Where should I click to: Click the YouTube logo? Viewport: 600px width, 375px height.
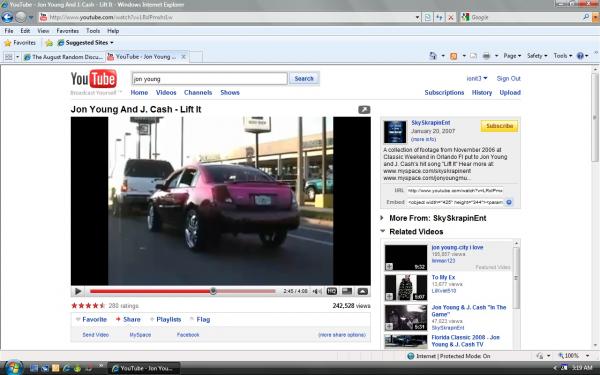coord(94,79)
